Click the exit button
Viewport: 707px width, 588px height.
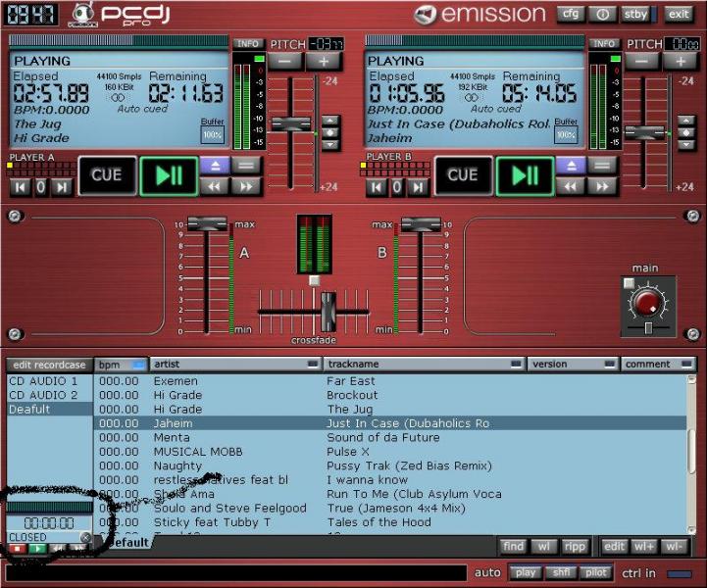click(x=679, y=15)
